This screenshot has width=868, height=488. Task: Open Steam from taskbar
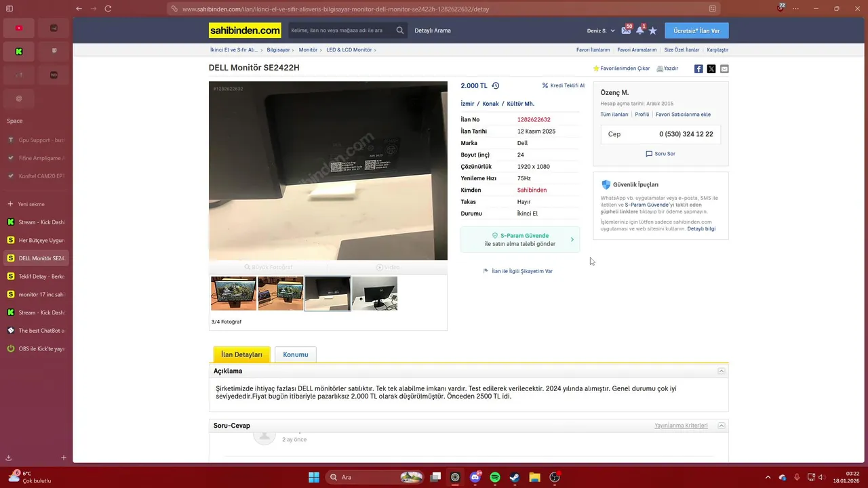tap(515, 477)
